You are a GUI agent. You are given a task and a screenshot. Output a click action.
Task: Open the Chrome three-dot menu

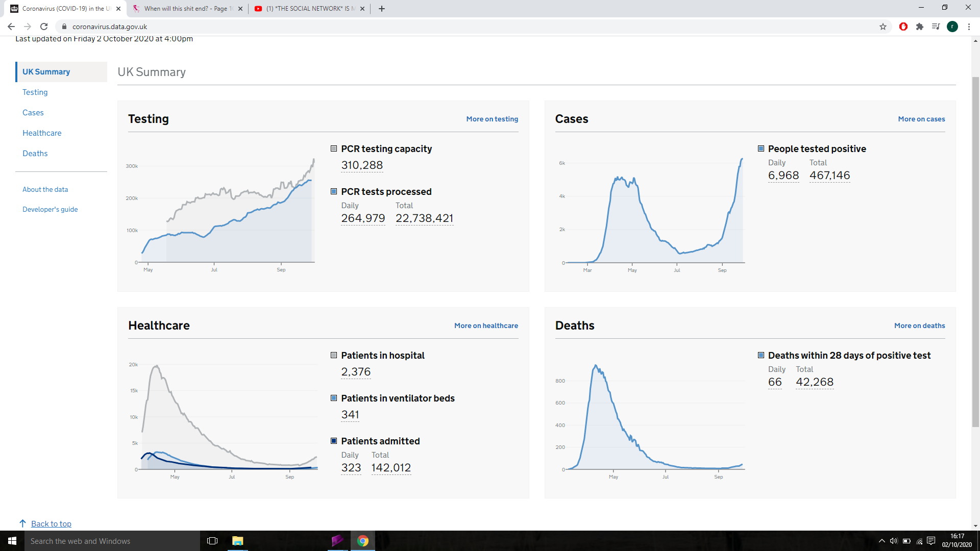click(x=969, y=27)
